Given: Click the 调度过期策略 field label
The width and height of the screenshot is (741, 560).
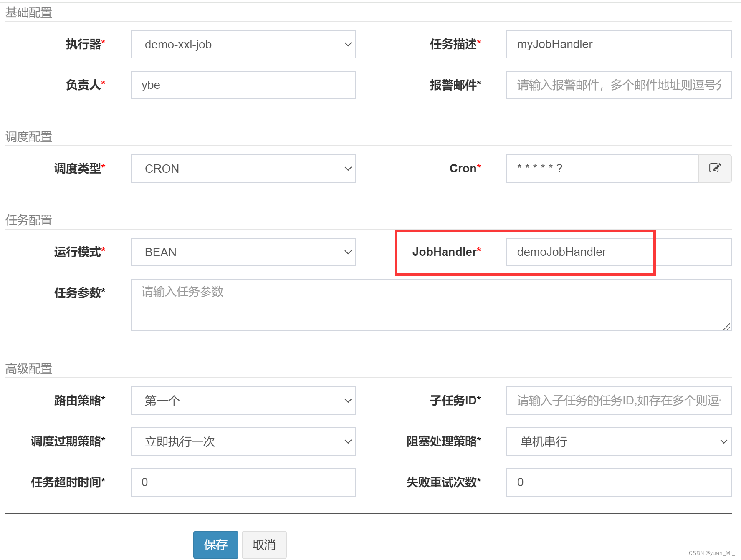Looking at the screenshot, I should coord(68,441).
